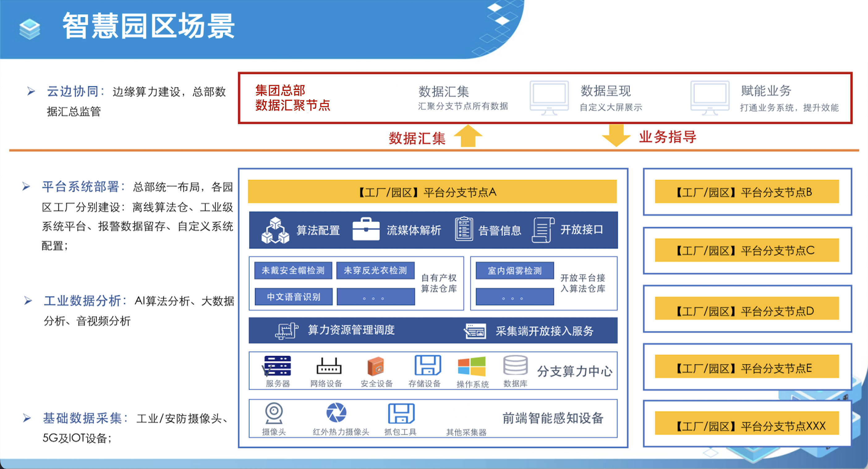The height and width of the screenshot is (469, 868).
Task: Click the 智慧园区场景 slide title
Action: [x=149, y=26]
